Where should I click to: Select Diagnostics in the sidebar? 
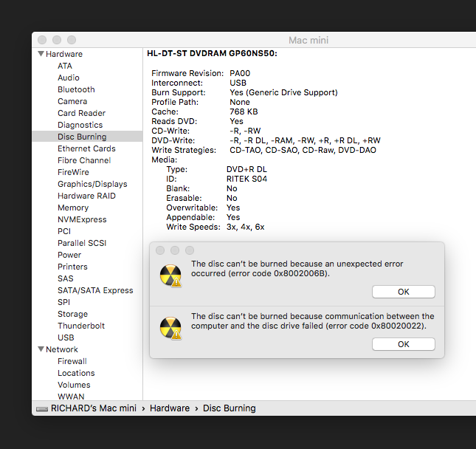point(80,125)
